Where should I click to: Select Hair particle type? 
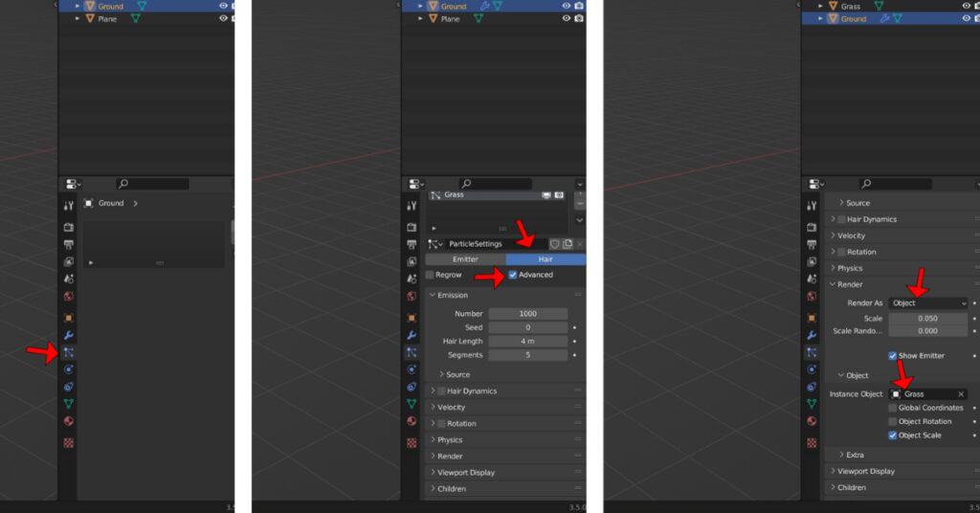click(x=546, y=258)
